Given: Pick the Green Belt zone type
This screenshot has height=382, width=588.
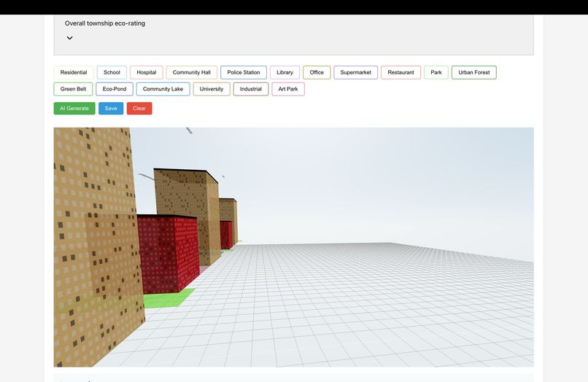Looking at the screenshot, I should [x=73, y=89].
